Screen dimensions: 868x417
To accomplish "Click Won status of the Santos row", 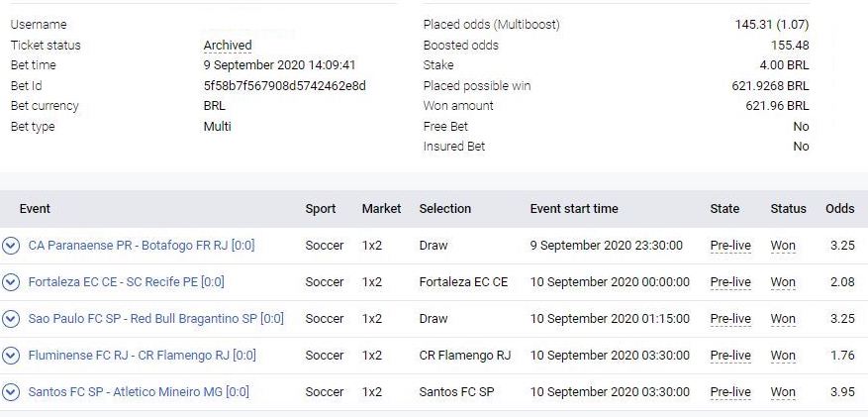I will 783,392.
